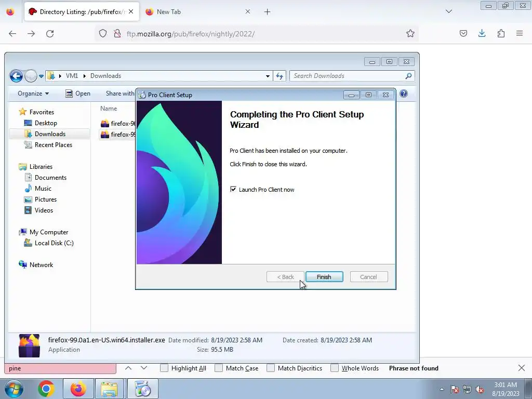Open the Organize menu
Viewport: 532px width, 399px height.
(x=33, y=94)
